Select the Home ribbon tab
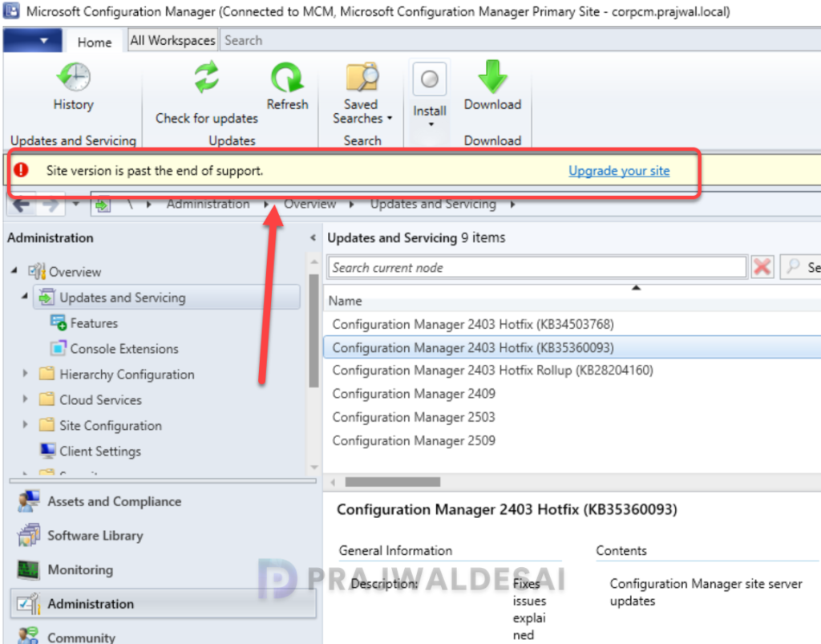This screenshot has width=821, height=644. click(x=95, y=42)
